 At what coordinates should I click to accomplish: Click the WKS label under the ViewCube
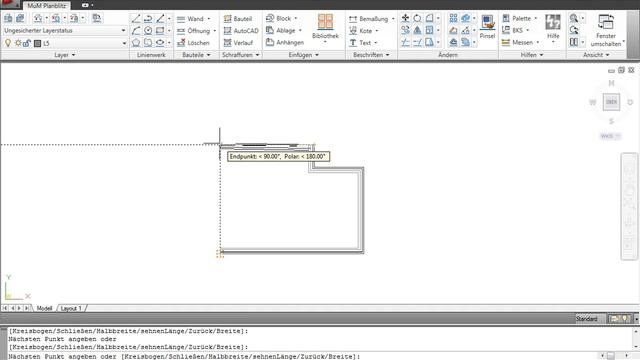(x=610, y=136)
